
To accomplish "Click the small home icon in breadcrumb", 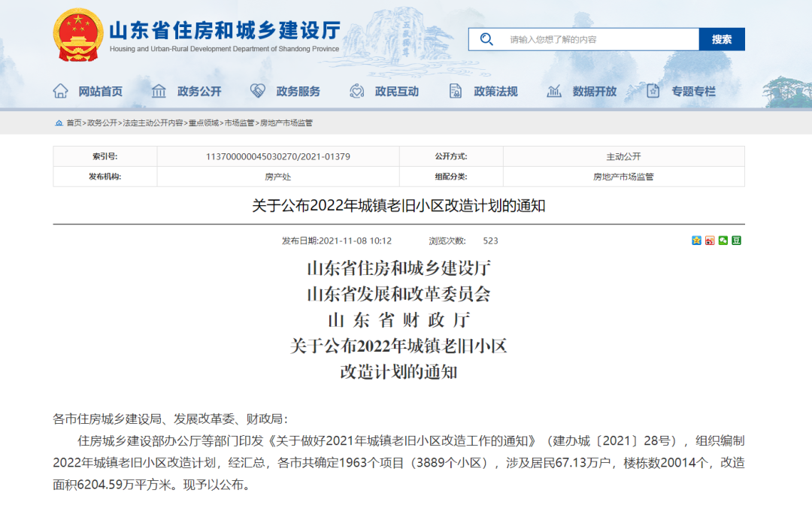I will tap(59, 123).
